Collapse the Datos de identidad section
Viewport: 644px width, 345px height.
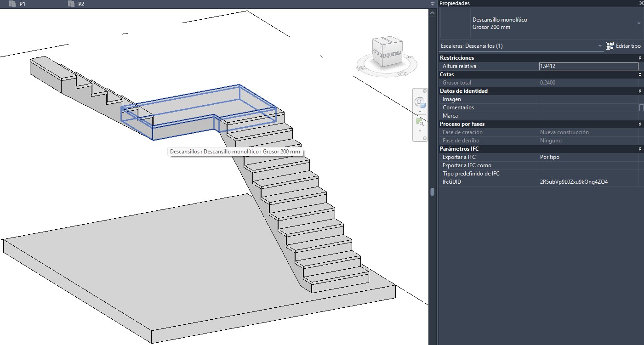point(639,91)
